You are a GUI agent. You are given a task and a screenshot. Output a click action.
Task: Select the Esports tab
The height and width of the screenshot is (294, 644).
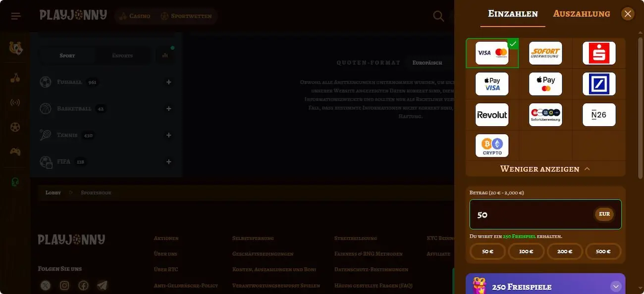pyautogui.click(x=122, y=55)
